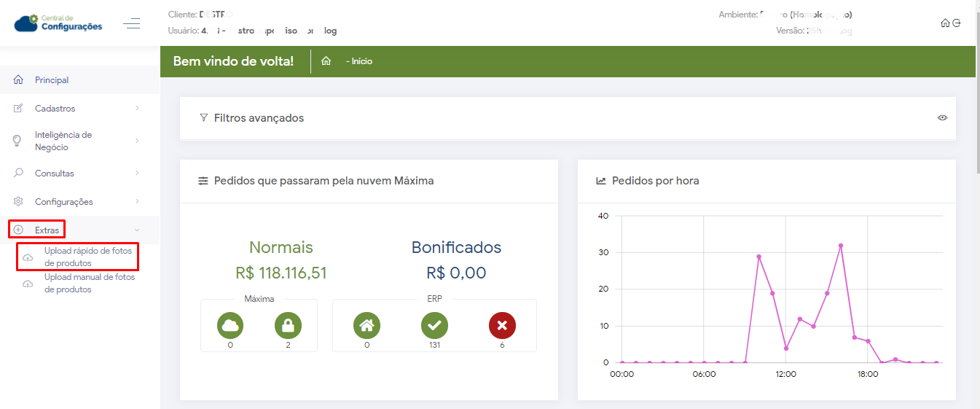Image resolution: width=980 pixels, height=409 pixels.
Task: Click the green cloud icon under Máxima
Action: (230, 325)
